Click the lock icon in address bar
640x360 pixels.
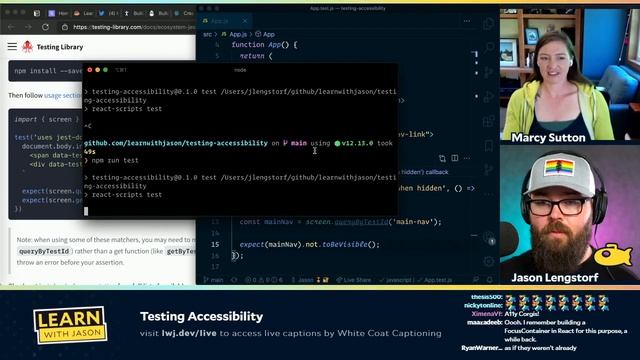[x=64, y=27]
